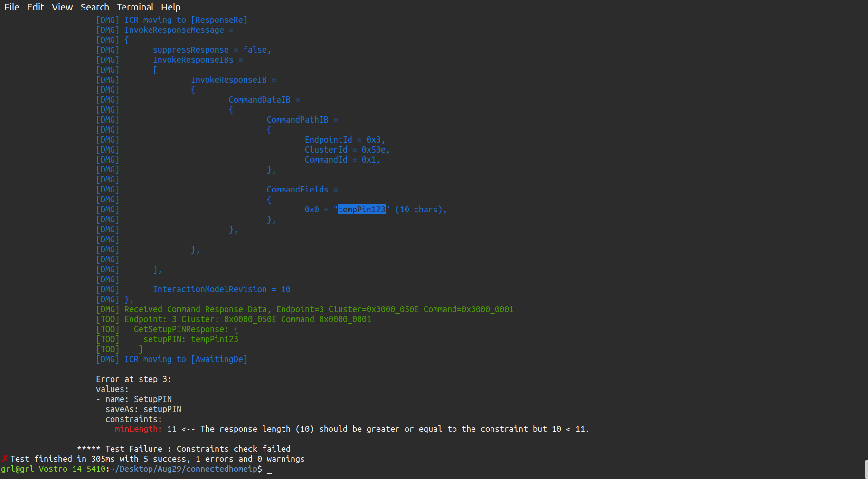Open the Edit menu
Viewport: 868px width, 479px height.
pyautogui.click(x=35, y=7)
